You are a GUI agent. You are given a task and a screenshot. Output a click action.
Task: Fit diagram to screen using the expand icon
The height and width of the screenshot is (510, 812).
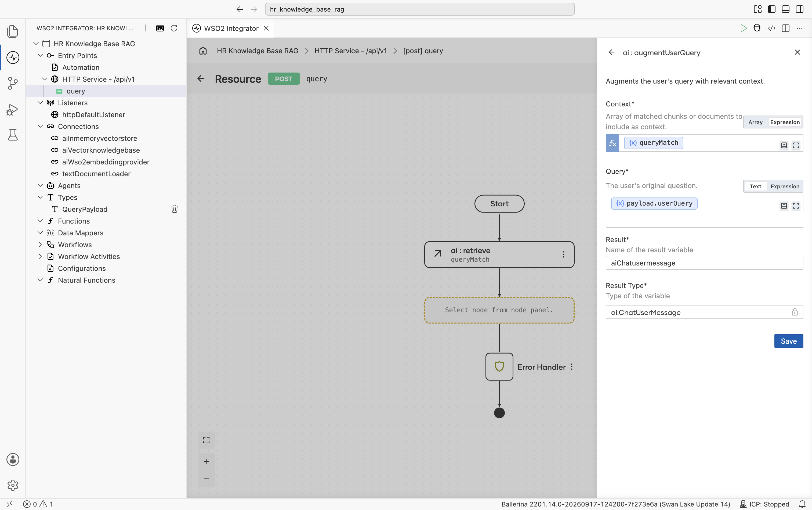point(206,440)
